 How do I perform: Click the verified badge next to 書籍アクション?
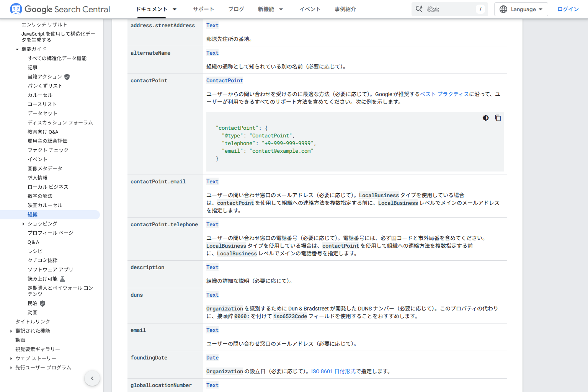67,77
